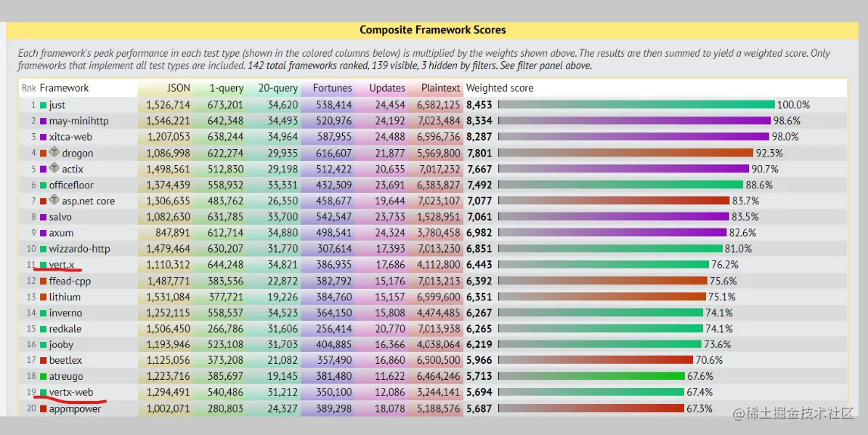Click the T badge icon next to actix

coord(54,168)
